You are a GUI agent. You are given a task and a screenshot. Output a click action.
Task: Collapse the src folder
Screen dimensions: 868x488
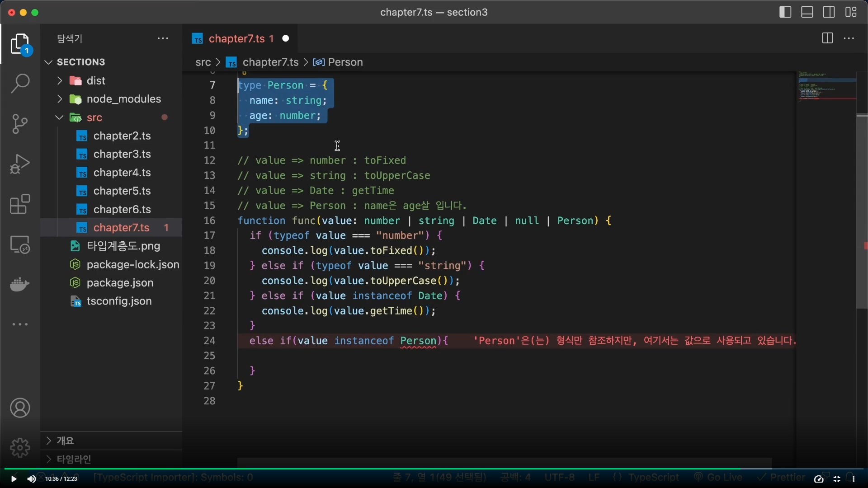click(x=94, y=117)
